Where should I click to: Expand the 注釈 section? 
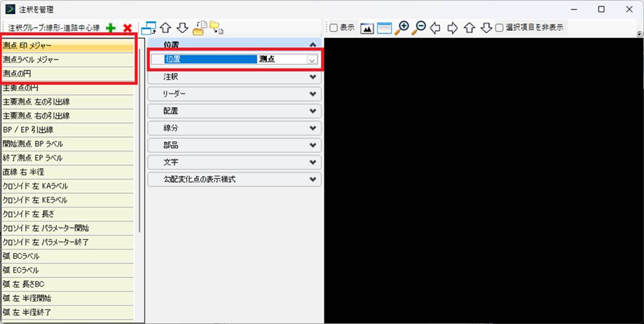pyautogui.click(x=235, y=76)
